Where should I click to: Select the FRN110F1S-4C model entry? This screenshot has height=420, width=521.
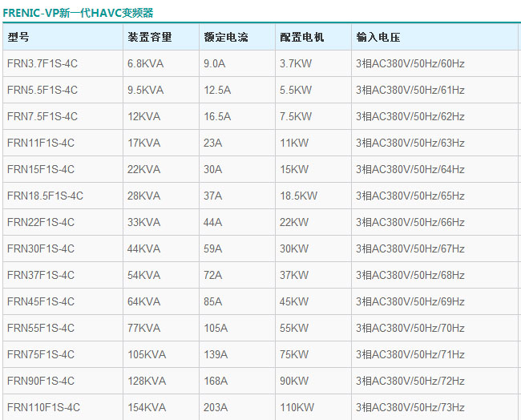[x=43, y=407]
